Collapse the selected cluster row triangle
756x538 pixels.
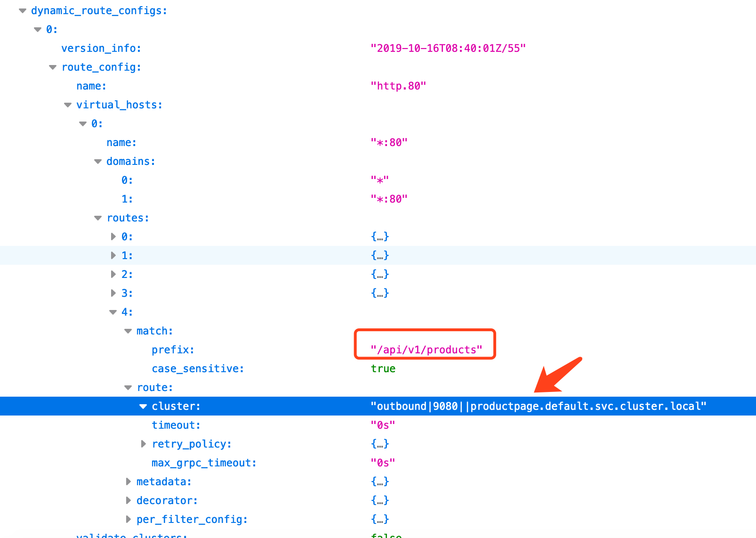pyautogui.click(x=143, y=407)
